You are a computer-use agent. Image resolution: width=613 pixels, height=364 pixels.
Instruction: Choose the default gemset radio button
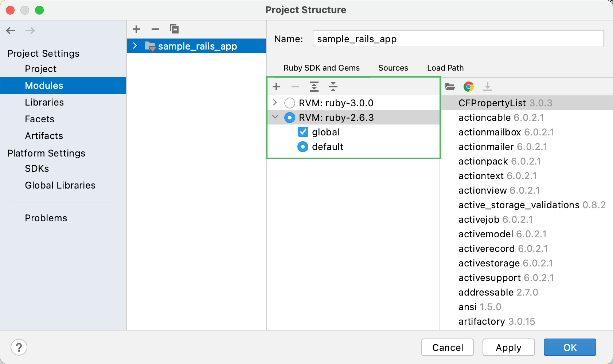(303, 147)
